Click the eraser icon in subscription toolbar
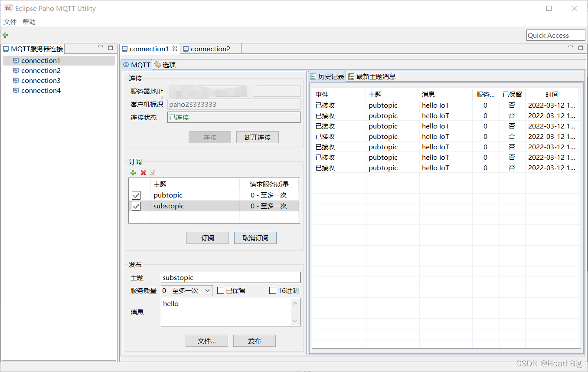 click(x=153, y=173)
